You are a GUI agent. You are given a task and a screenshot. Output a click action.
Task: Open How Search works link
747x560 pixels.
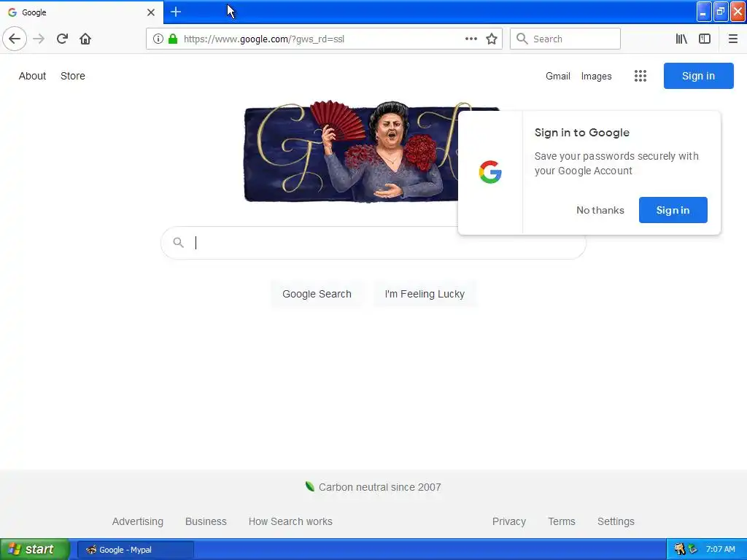290,521
